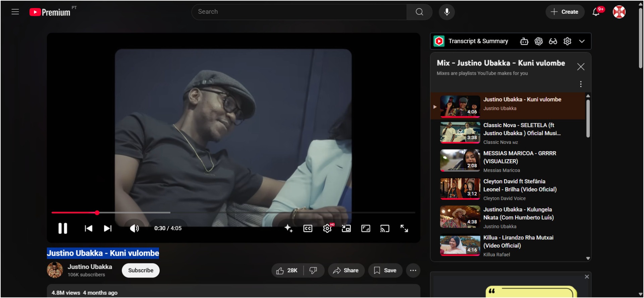
Task: Expand the Transcript & Summary chevron
Action: (582, 41)
